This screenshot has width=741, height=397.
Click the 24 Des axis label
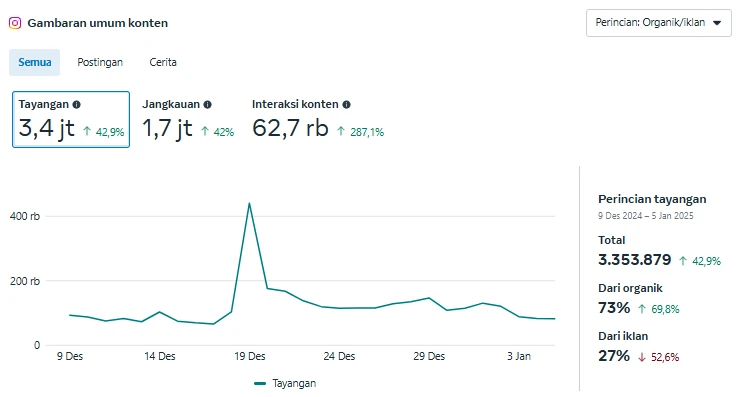(x=339, y=356)
